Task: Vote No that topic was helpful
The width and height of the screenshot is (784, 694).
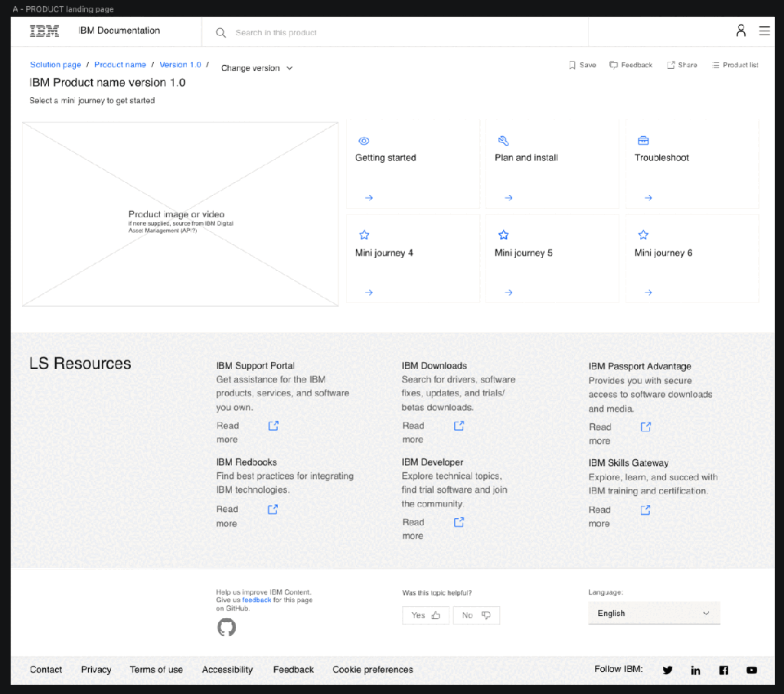Action: [475, 615]
